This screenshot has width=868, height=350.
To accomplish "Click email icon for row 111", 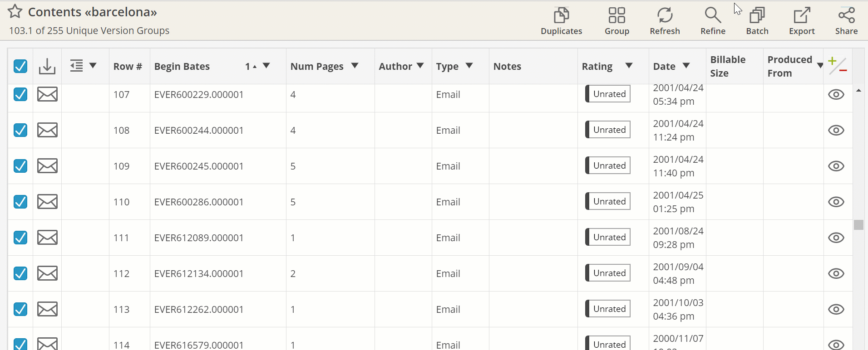I will [47, 238].
